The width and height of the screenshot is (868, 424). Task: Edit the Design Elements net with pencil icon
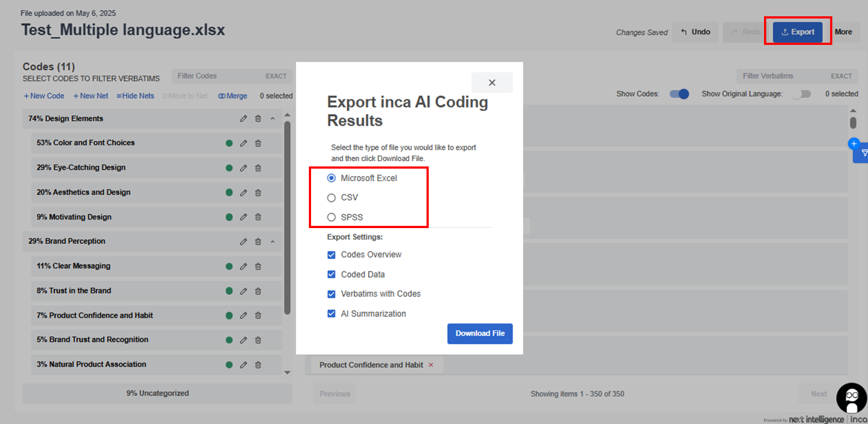(243, 118)
